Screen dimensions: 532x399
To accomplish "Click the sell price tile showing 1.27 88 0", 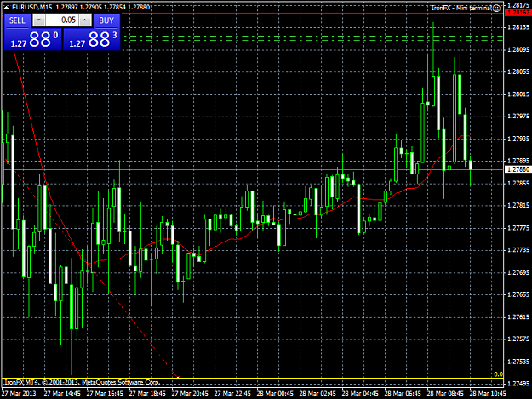I will pos(33,39).
